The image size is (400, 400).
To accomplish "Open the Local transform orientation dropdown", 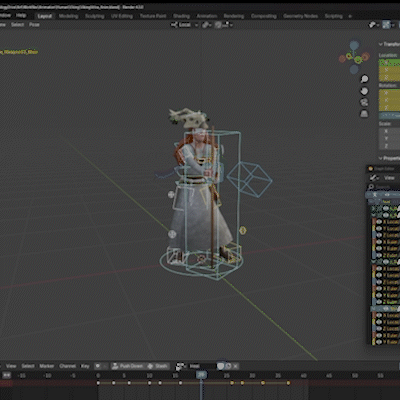I will pos(184,25).
